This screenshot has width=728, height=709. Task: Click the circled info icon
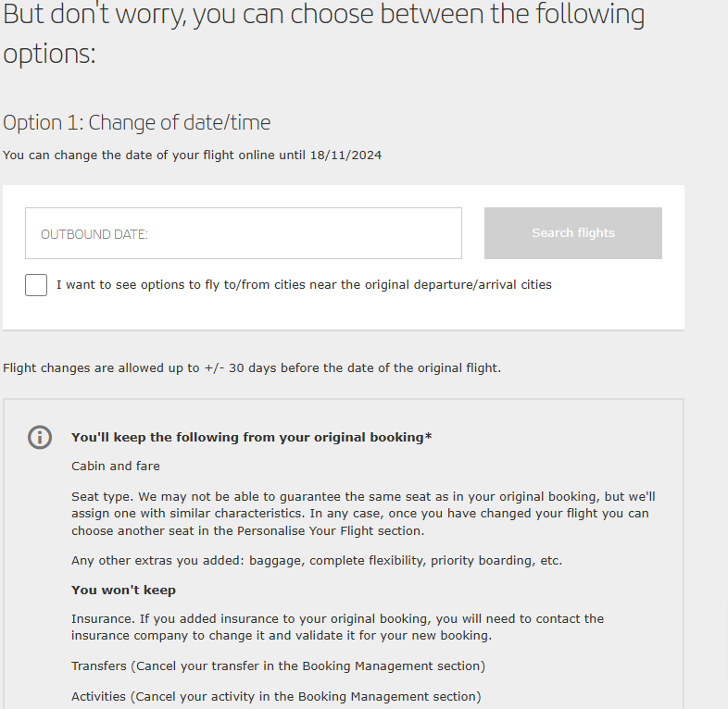pos(40,437)
